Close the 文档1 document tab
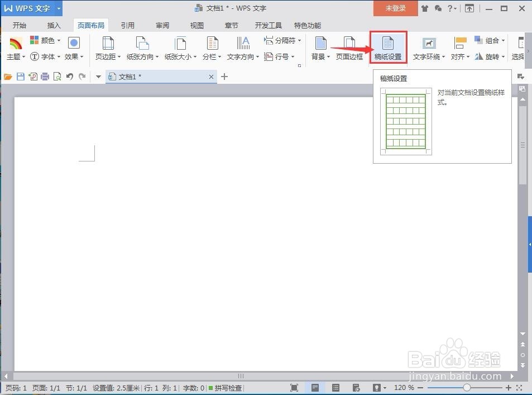This screenshot has height=395, width=532. pyautogui.click(x=211, y=77)
